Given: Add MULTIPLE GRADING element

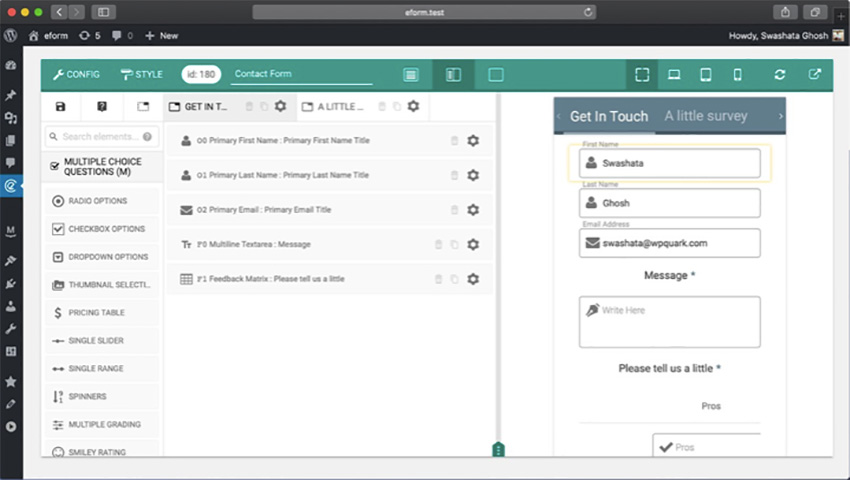Looking at the screenshot, I should (102, 425).
